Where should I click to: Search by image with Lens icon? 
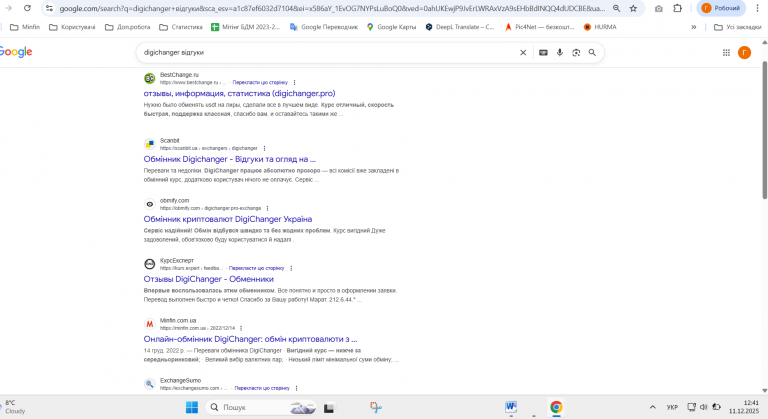(576, 52)
